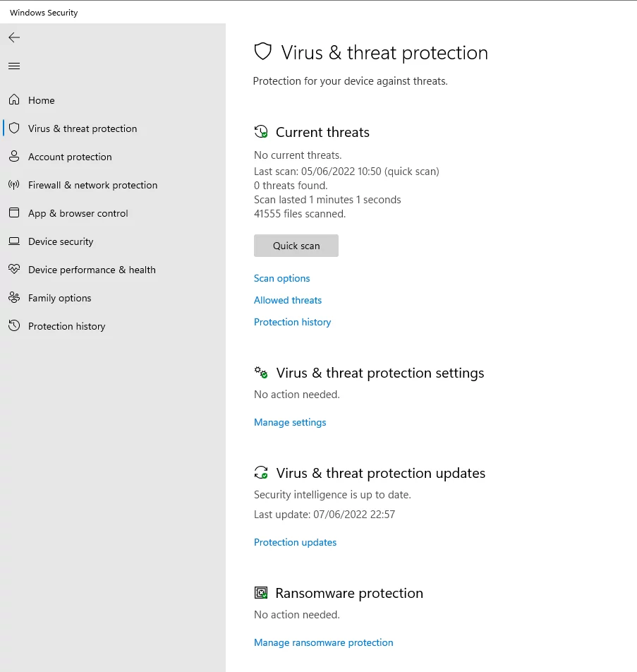637x672 pixels.
Task: Switch to the Firewall & network protection section
Action: 92,185
